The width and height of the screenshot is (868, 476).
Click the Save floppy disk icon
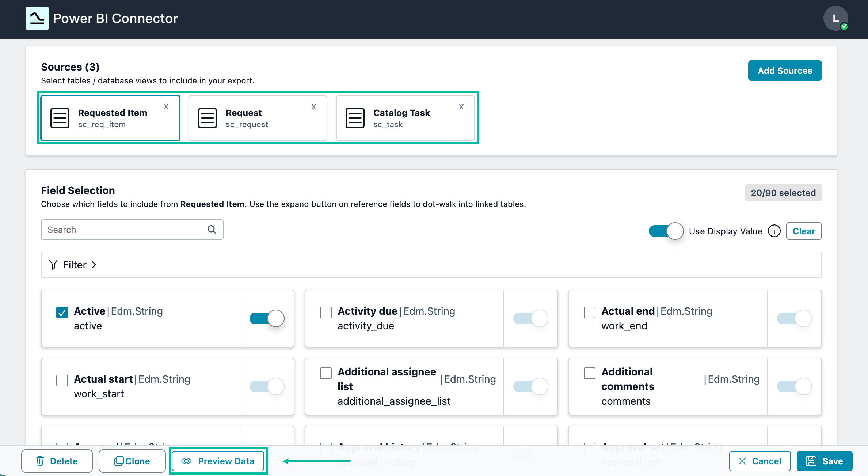[811, 461]
